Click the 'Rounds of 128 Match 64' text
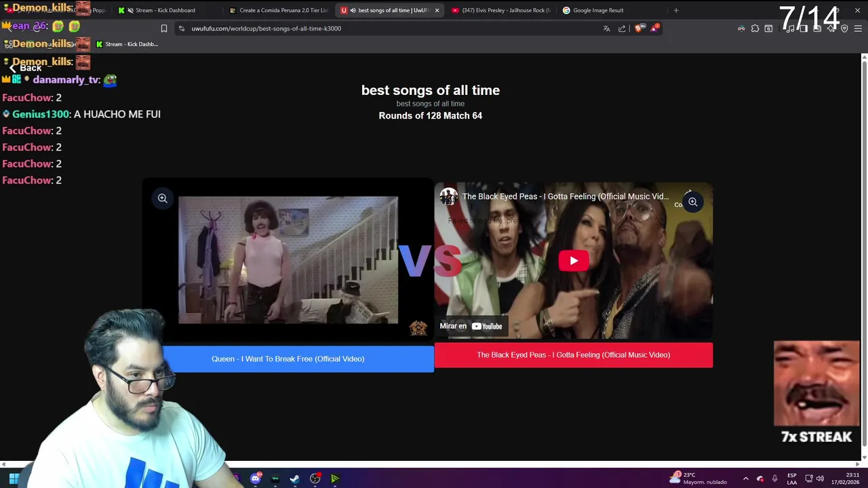The image size is (868, 488). click(431, 116)
